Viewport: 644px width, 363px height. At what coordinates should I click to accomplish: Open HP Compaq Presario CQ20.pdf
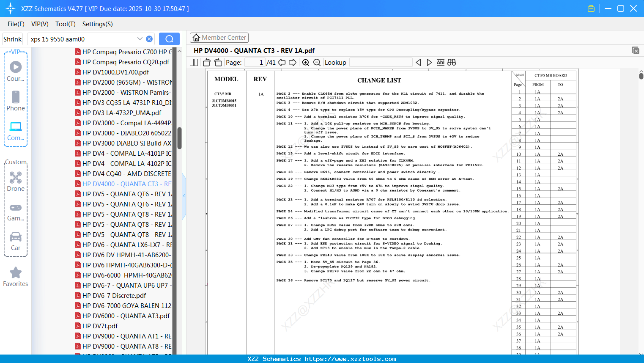122,62
